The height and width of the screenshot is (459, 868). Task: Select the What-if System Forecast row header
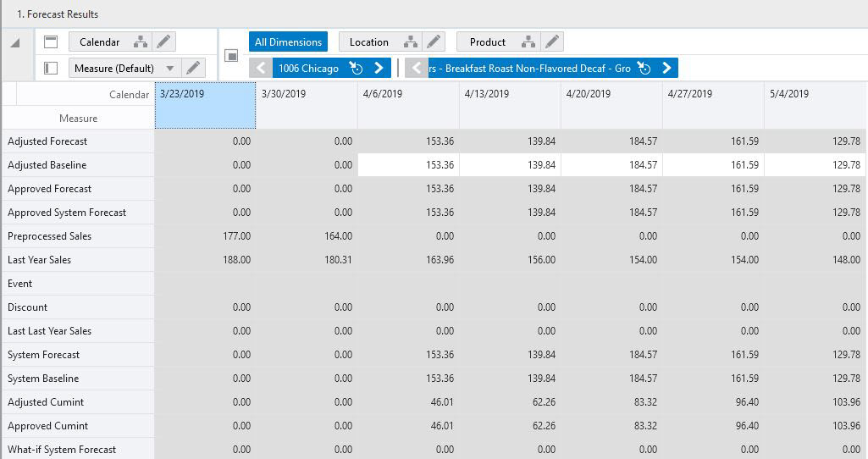(78, 450)
